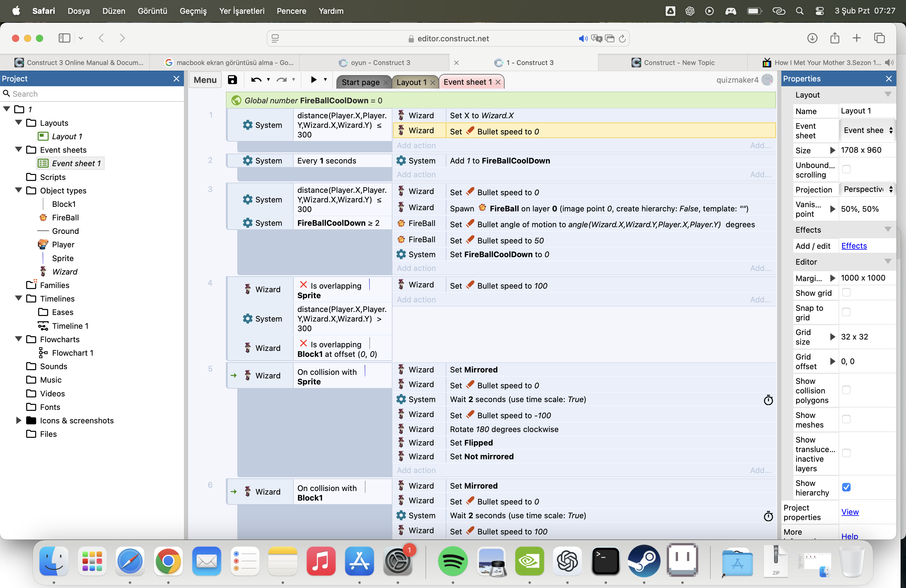Expand Icons & screenshots folder
This screenshot has width=906, height=588.
coord(18,420)
